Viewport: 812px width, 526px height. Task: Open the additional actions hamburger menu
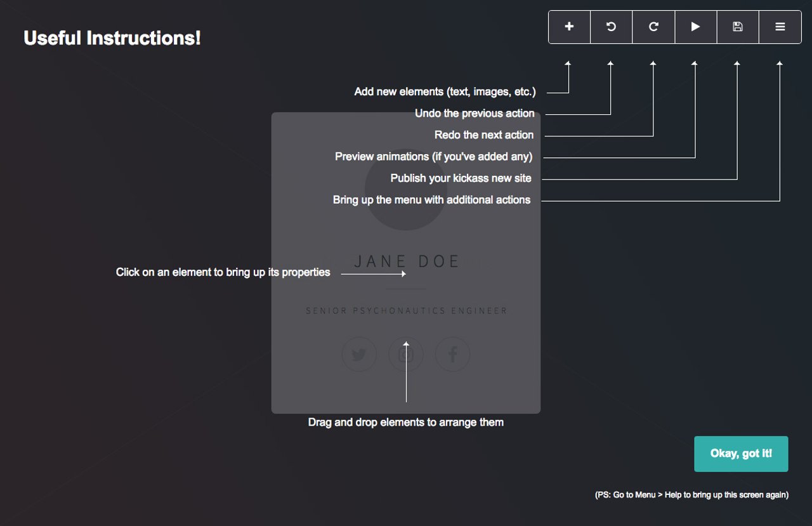780,27
